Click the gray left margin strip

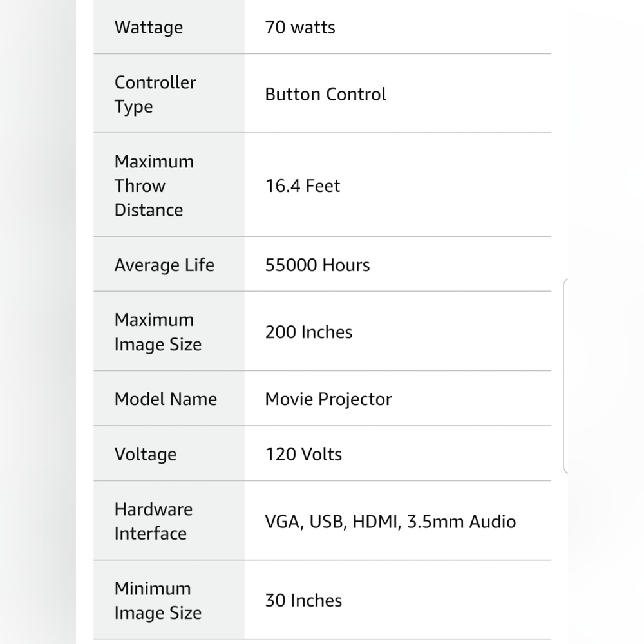pos(38,322)
